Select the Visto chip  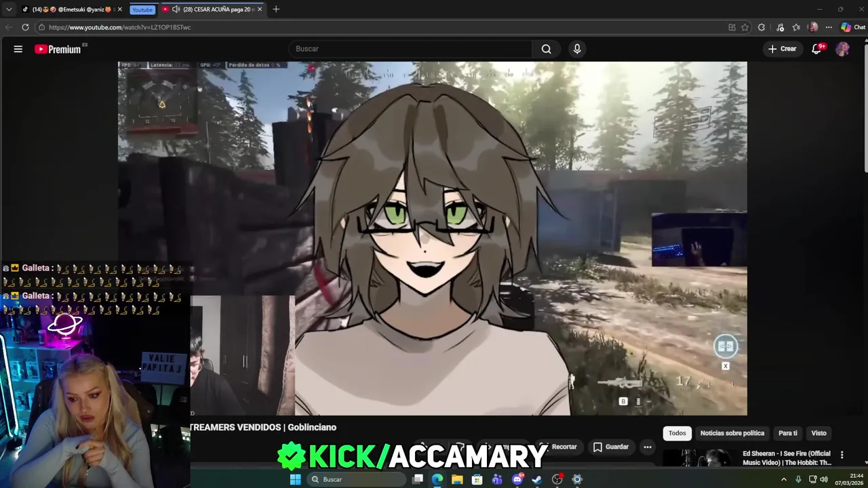[x=818, y=433]
